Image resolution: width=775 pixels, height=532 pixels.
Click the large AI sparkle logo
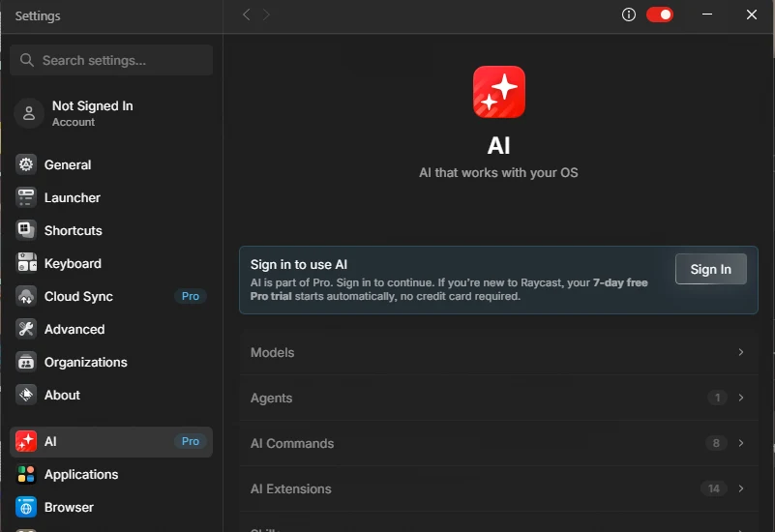point(498,92)
